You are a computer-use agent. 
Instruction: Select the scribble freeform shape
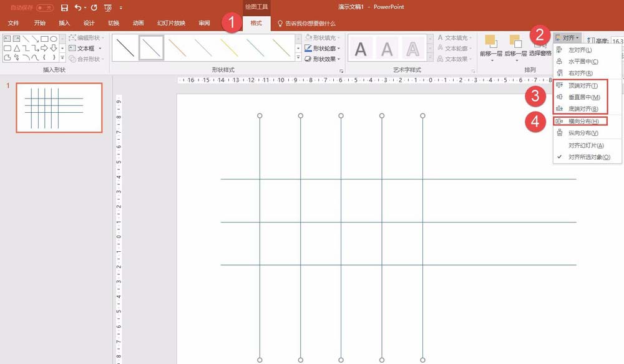pos(16,57)
